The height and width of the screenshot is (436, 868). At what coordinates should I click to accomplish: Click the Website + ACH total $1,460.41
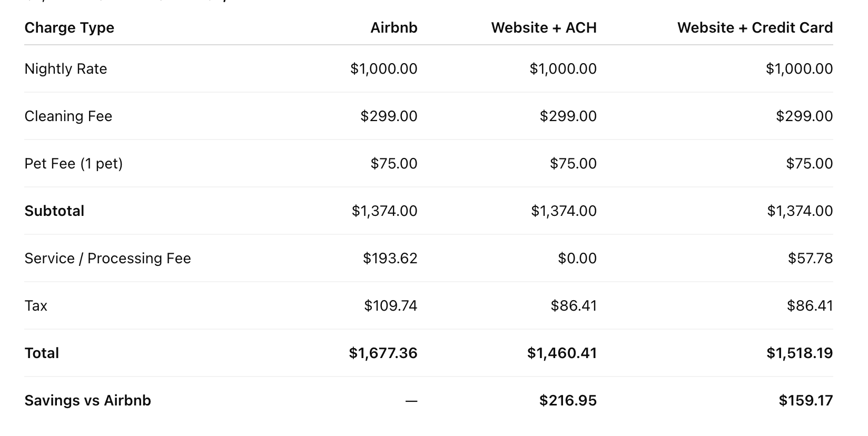click(x=562, y=353)
